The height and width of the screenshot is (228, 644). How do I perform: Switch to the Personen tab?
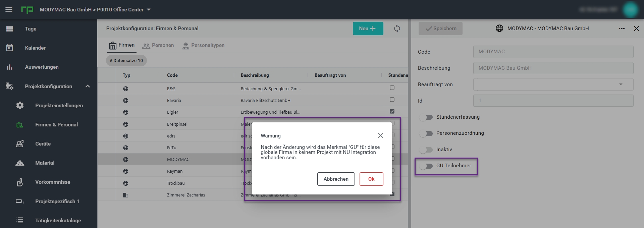[158, 45]
